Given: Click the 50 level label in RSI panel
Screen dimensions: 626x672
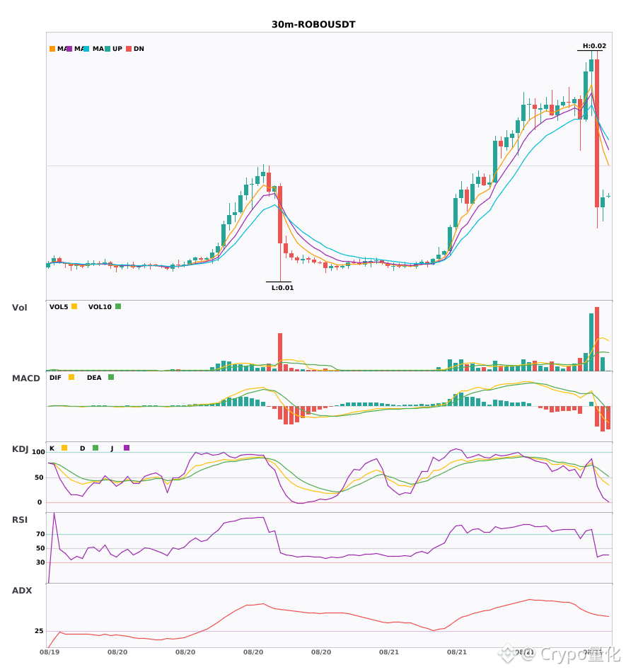Looking at the screenshot, I should (x=41, y=548).
